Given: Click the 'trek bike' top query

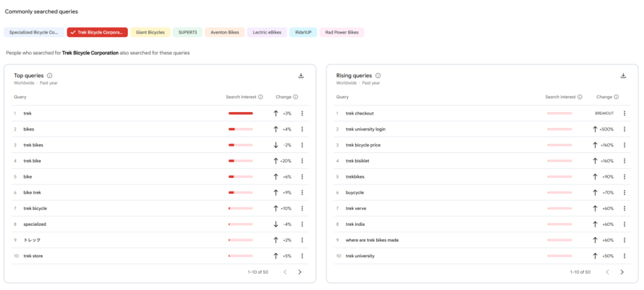Looking at the screenshot, I should (32, 161).
